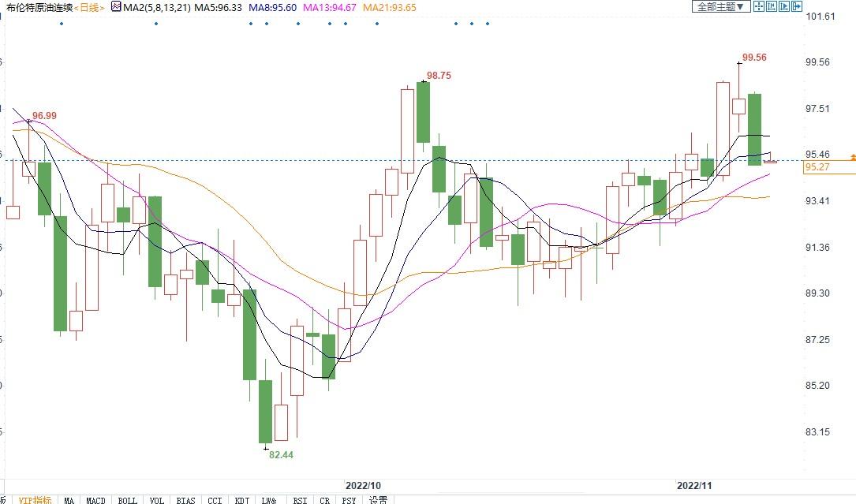Image resolution: width=856 pixels, height=504 pixels.
Task: Click the crosshair cursor icon in toolbar
Action: point(759,6)
